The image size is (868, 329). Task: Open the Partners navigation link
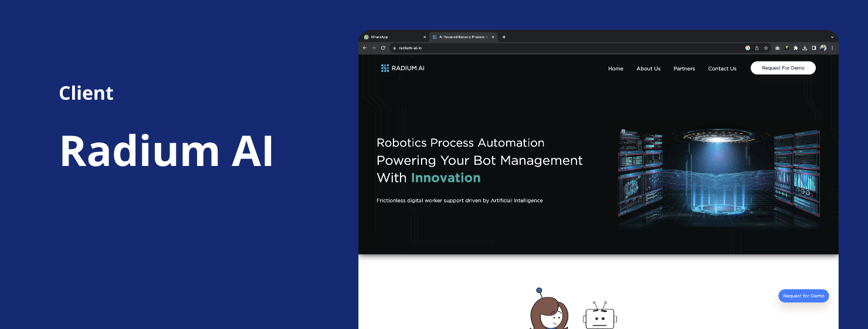click(x=684, y=69)
